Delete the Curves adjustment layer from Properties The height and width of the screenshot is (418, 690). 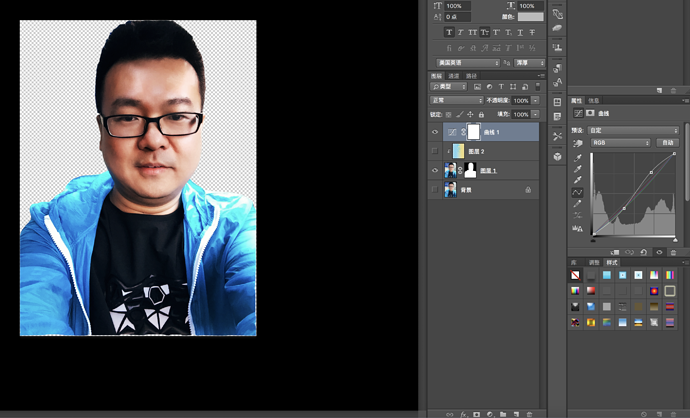[673, 252]
